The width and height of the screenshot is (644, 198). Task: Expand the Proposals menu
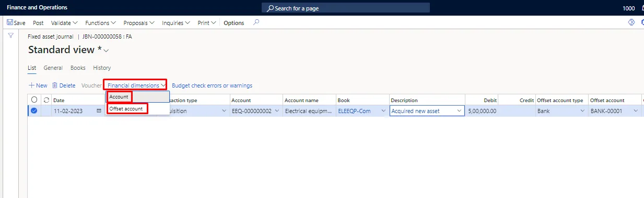(139, 23)
